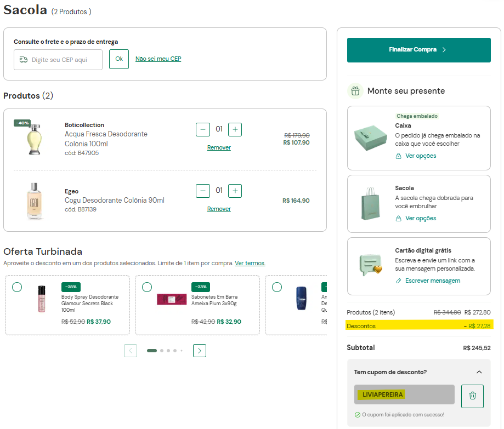The width and height of the screenshot is (504, 429).
Task: Go to next Oferta Turbinada carousel page
Action: point(199,351)
